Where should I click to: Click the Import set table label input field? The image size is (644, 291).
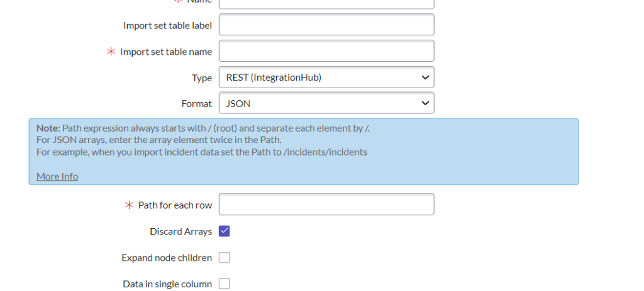[326, 25]
